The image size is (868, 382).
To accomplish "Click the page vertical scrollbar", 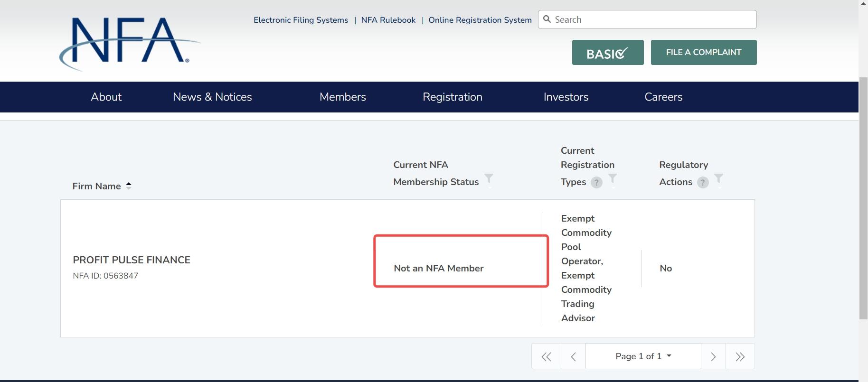I will pyautogui.click(x=863, y=198).
